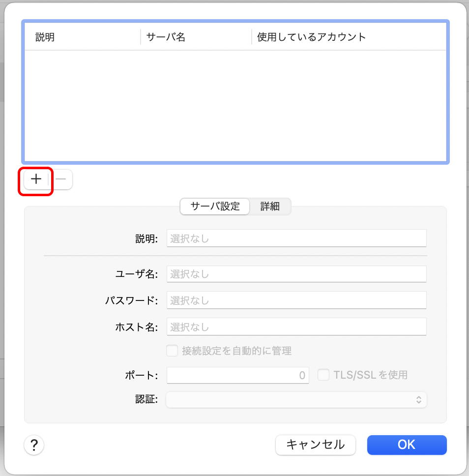Click the empty server list area

(235, 103)
